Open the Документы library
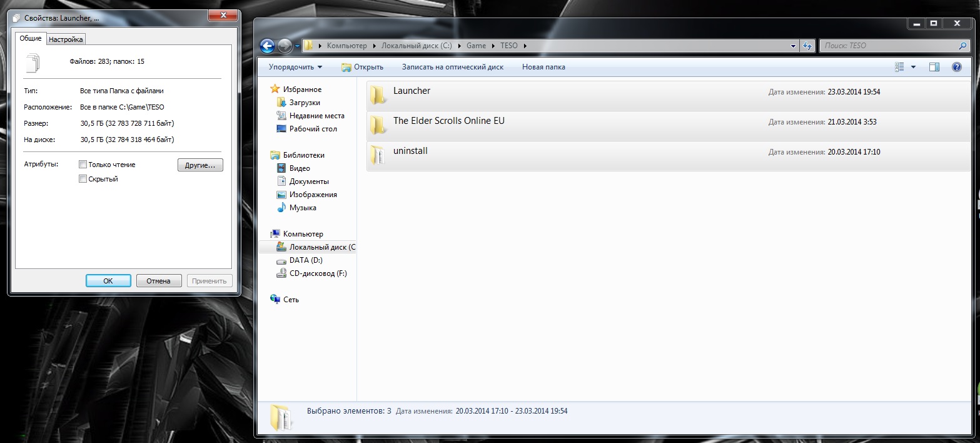980x443 pixels. (x=309, y=181)
